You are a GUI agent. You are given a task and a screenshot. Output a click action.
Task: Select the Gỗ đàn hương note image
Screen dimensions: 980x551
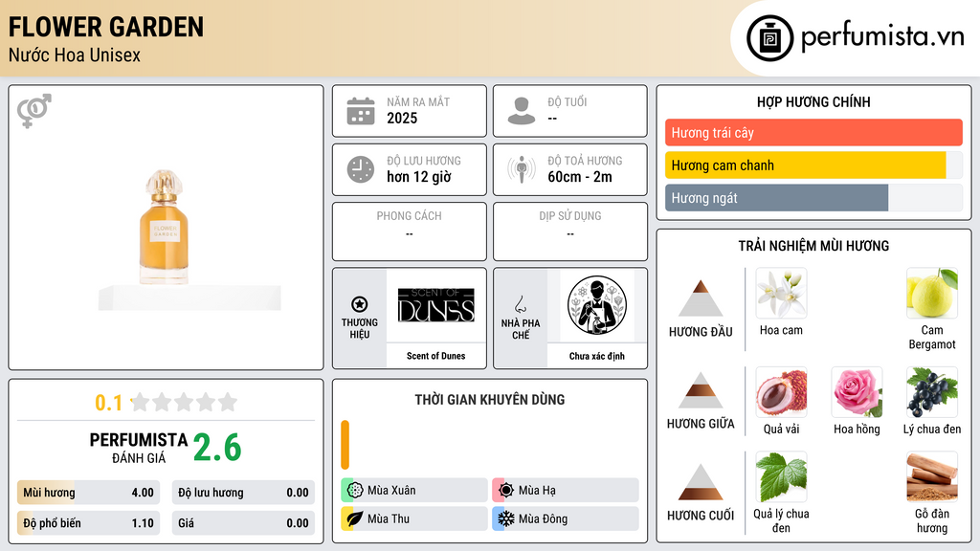click(932, 477)
